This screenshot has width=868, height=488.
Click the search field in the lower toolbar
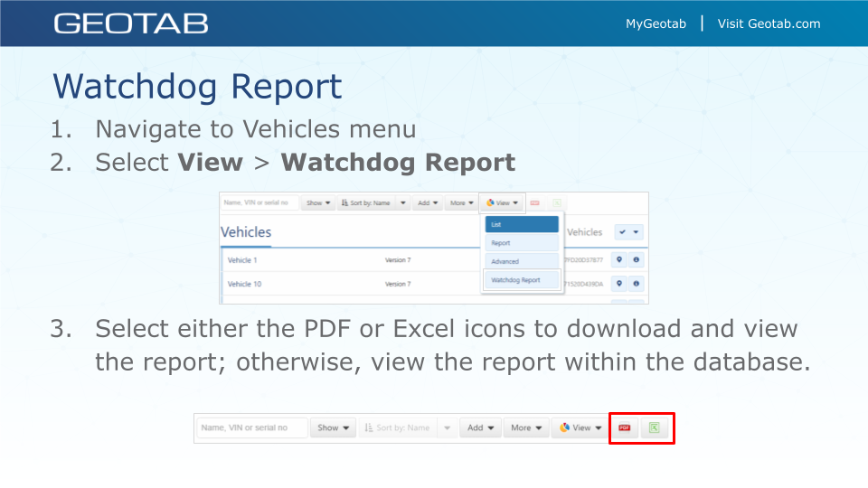click(252, 427)
